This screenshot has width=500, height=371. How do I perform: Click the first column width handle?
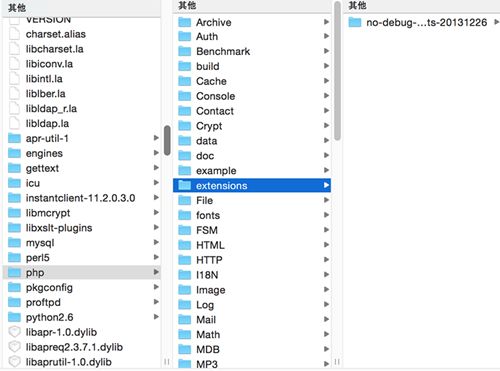167,362
